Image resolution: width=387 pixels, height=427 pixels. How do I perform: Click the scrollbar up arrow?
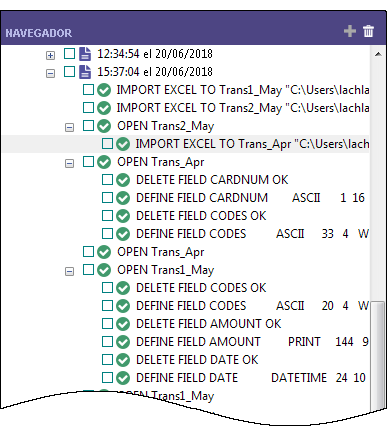pyautogui.click(x=378, y=54)
